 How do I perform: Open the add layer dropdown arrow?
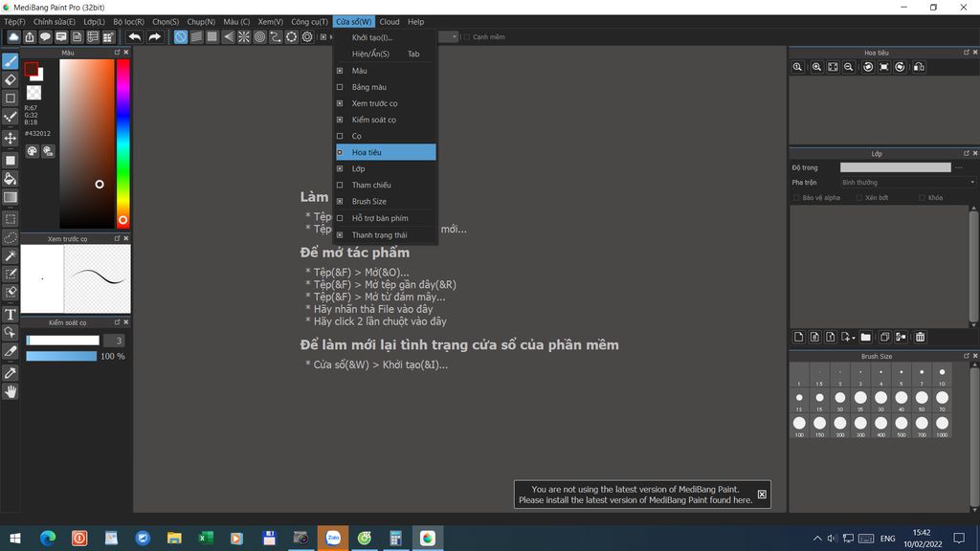coord(854,338)
